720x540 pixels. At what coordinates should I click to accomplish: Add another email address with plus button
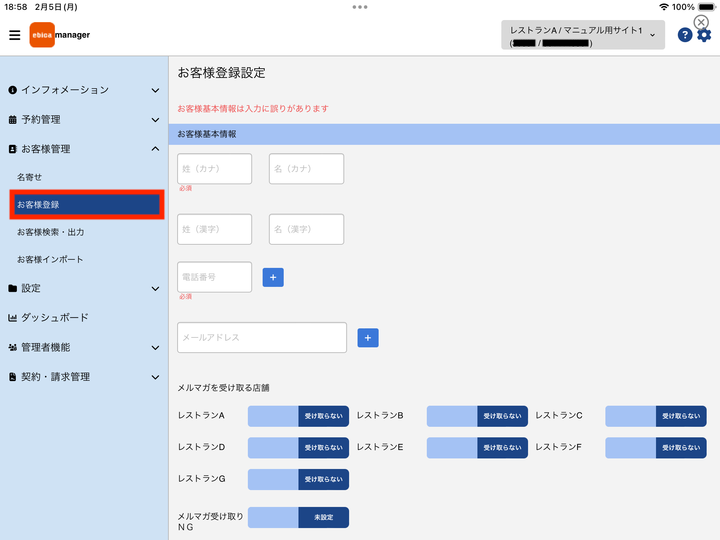pyautogui.click(x=368, y=338)
